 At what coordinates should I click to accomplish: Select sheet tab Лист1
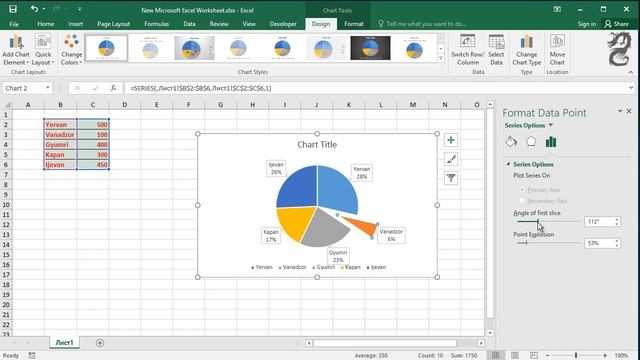coord(64,343)
